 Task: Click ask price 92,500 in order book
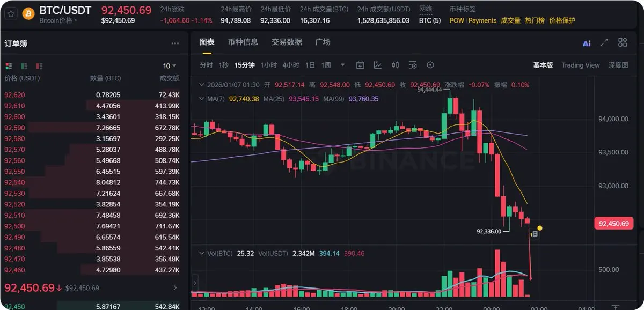14,226
